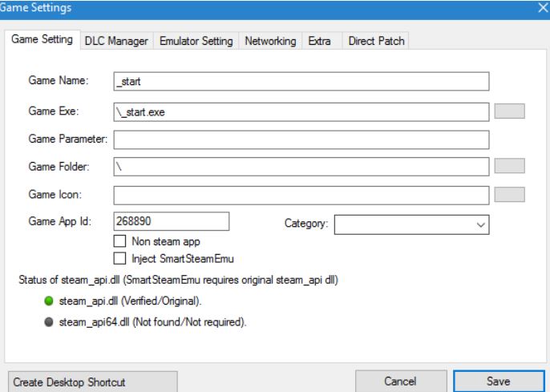Open the Category dropdown list
550x392 pixels.
pyautogui.click(x=411, y=225)
